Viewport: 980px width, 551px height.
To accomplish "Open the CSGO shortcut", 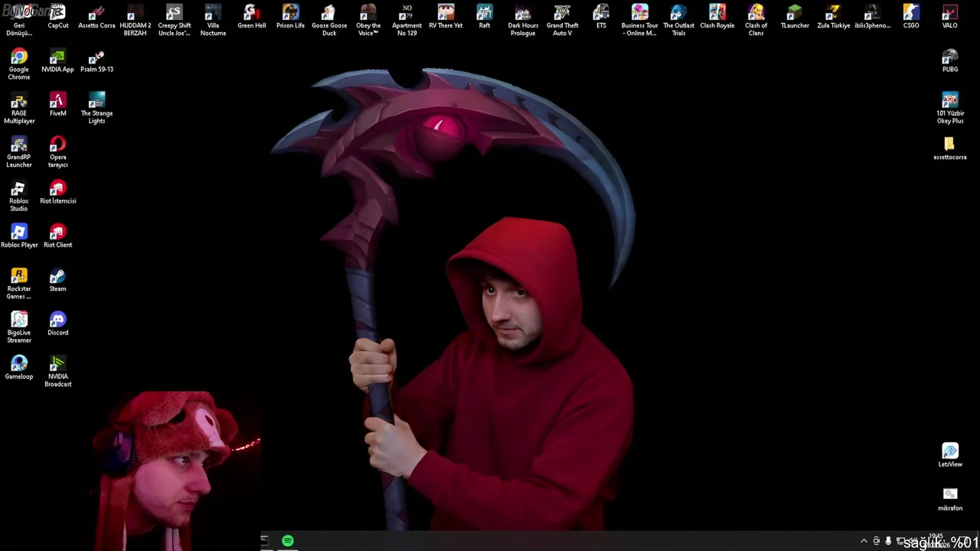I will click(911, 18).
